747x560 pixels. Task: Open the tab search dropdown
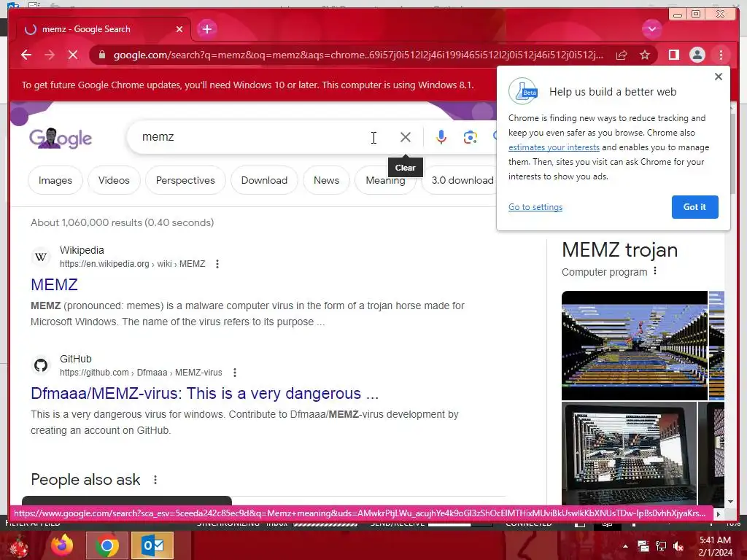point(651,29)
